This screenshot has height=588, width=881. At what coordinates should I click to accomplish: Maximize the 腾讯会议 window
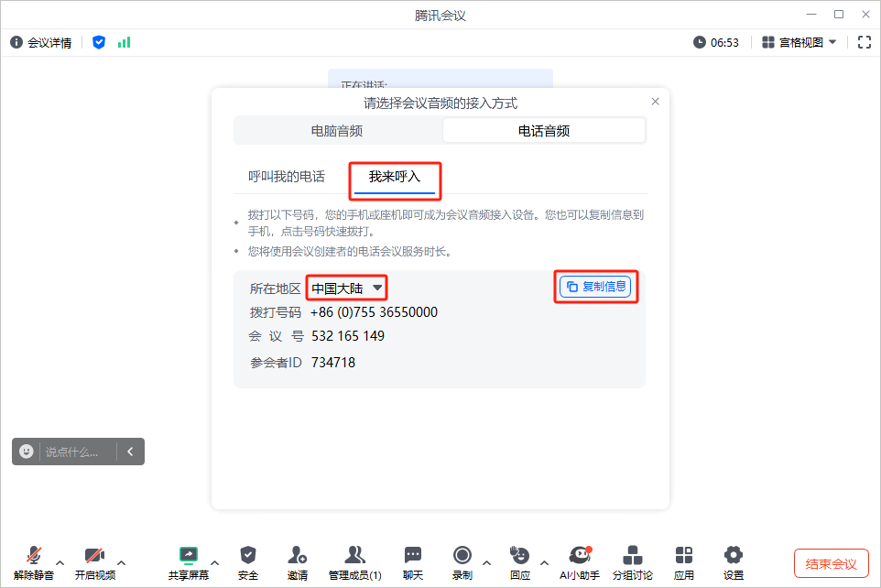(839, 15)
